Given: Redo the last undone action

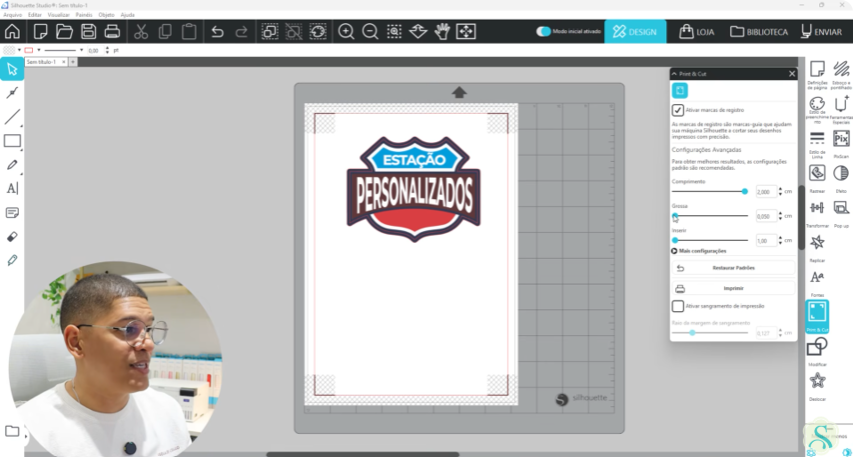Looking at the screenshot, I should click(242, 32).
